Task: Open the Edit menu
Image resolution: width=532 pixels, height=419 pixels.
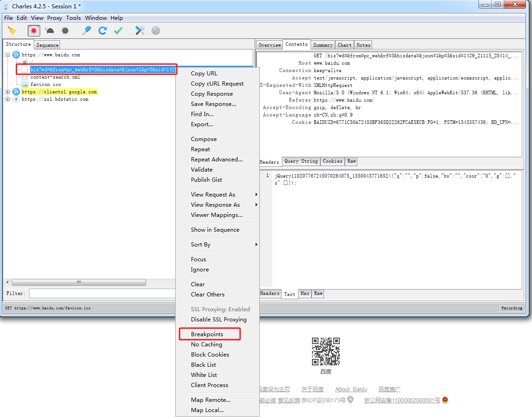Action: (x=22, y=18)
